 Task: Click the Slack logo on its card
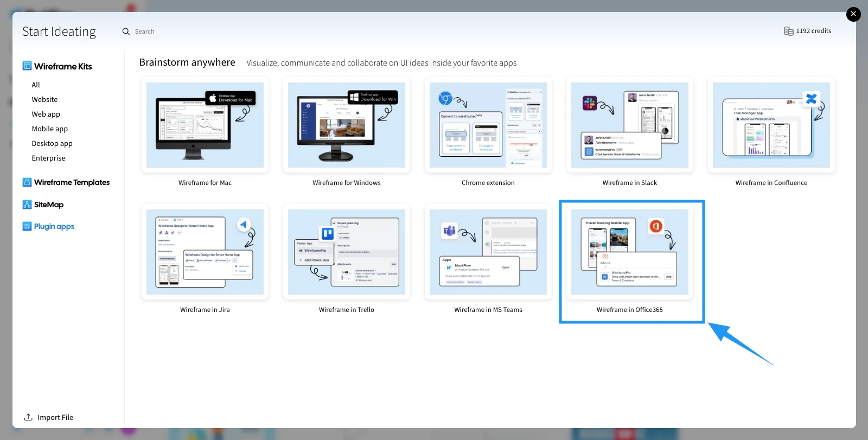point(590,103)
